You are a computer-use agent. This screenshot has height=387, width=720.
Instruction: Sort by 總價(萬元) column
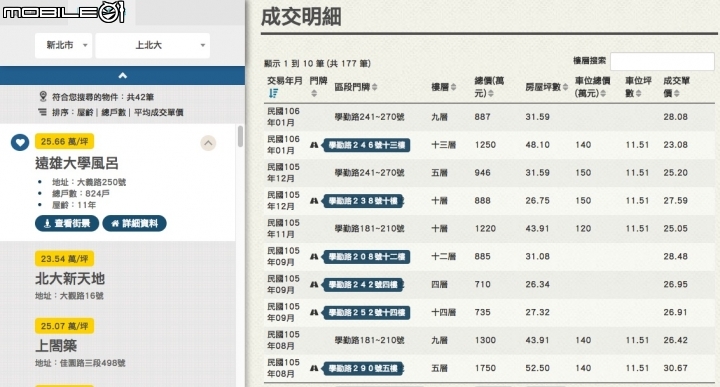click(x=489, y=87)
